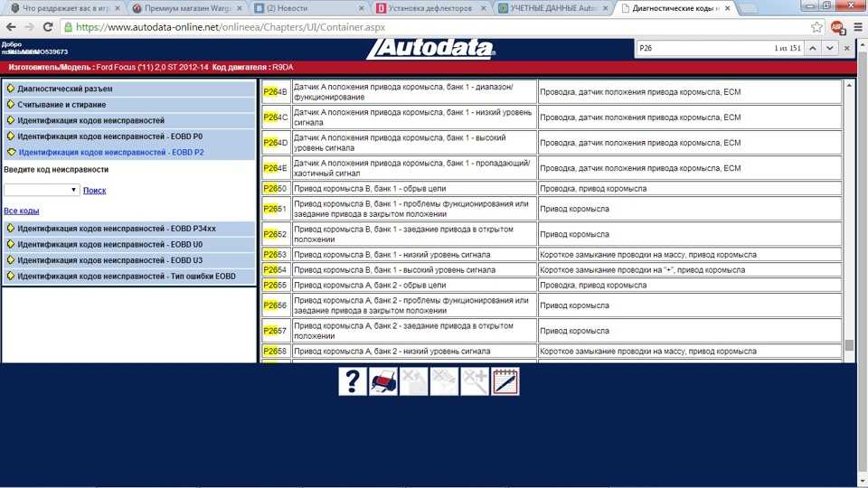Open the fault code dropdown
The height and width of the screenshot is (488, 868).
(42, 190)
